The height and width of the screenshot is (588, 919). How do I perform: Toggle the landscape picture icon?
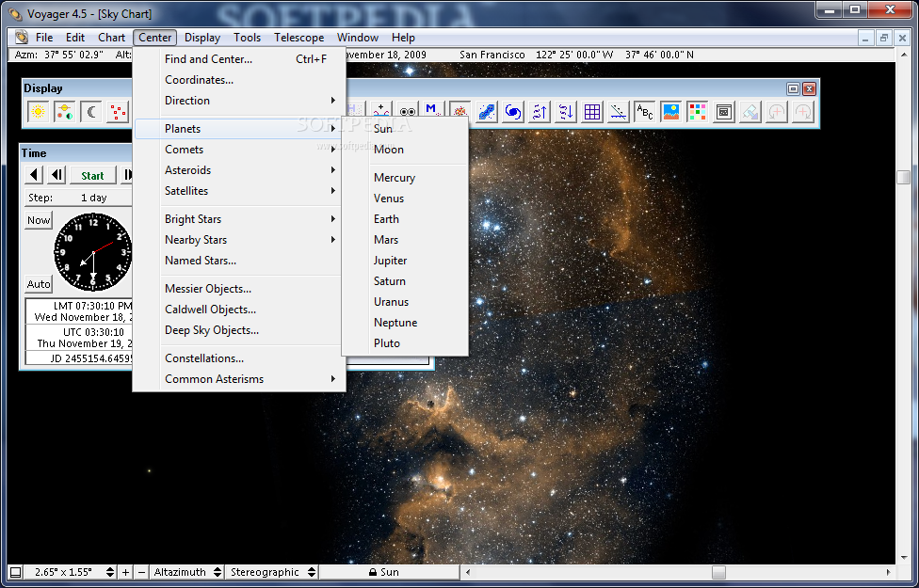click(671, 111)
